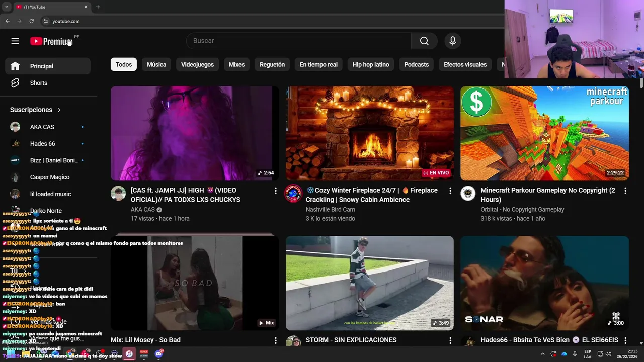
Task: Open Hades 66 subscription channel
Action: (x=48, y=144)
